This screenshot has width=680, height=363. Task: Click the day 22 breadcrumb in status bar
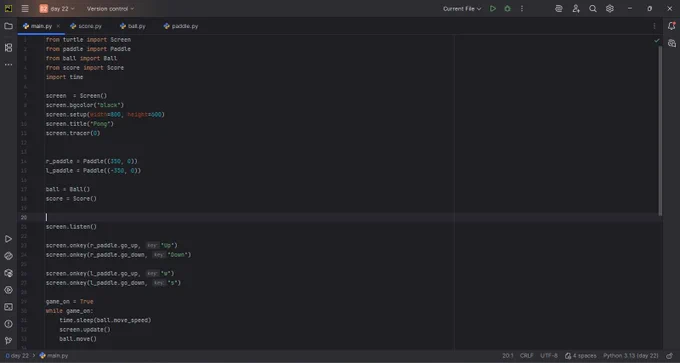click(17, 356)
